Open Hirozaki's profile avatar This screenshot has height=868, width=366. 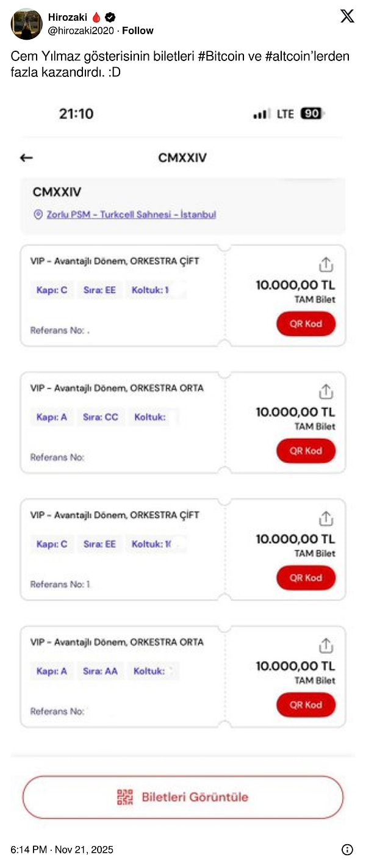tap(26, 24)
